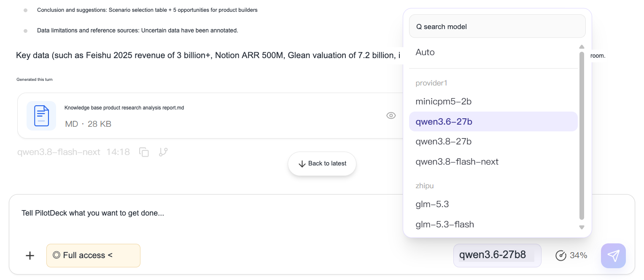This screenshot has height=280, width=644.
Task: Click the MD · 28 KB file size text
Action: coord(88,124)
